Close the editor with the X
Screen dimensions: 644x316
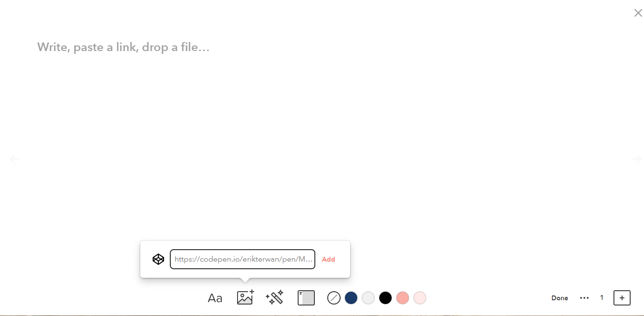point(638,13)
